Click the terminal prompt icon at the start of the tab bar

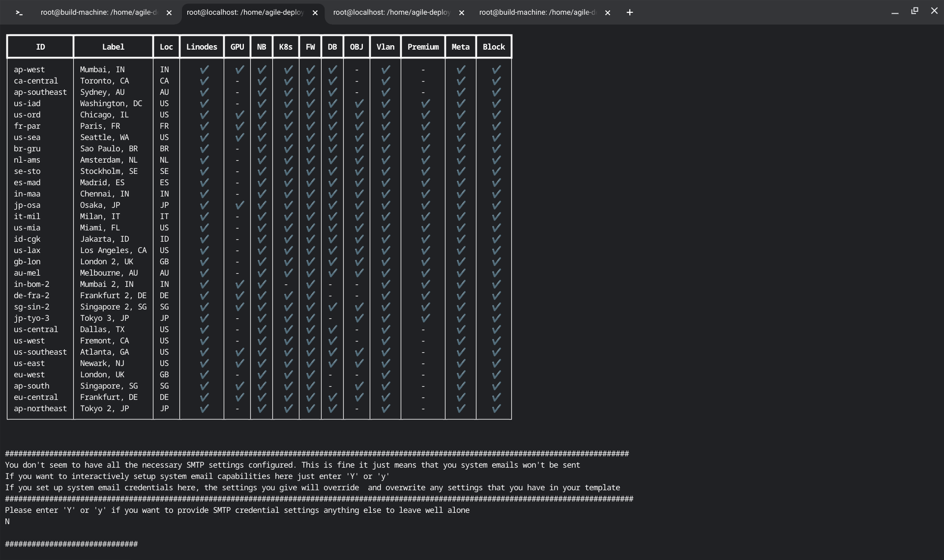tap(19, 13)
